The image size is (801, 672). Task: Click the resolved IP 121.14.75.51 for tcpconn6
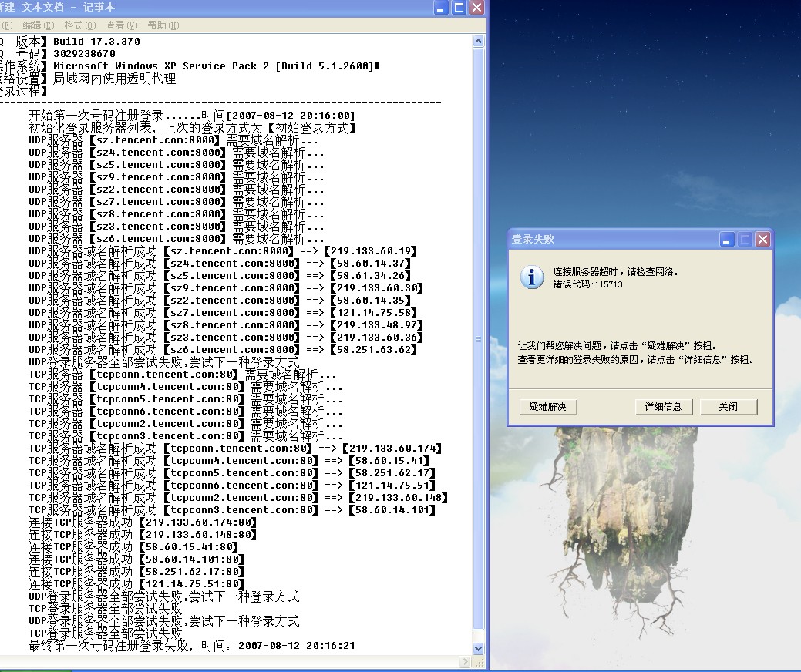(392, 485)
